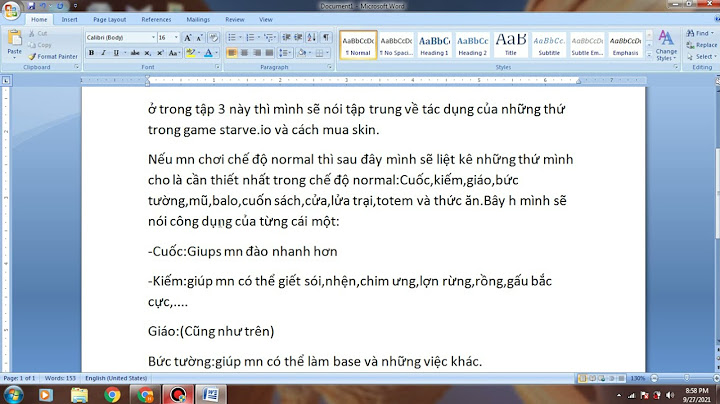Screen dimensions: 720x404
Task: Open the Mailings ribbon tab
Action: click(x=198, y=20)
